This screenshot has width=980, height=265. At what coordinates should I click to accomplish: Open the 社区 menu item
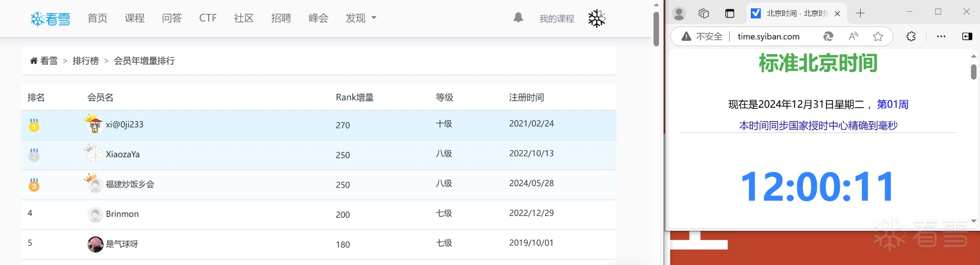click(244, 18)
